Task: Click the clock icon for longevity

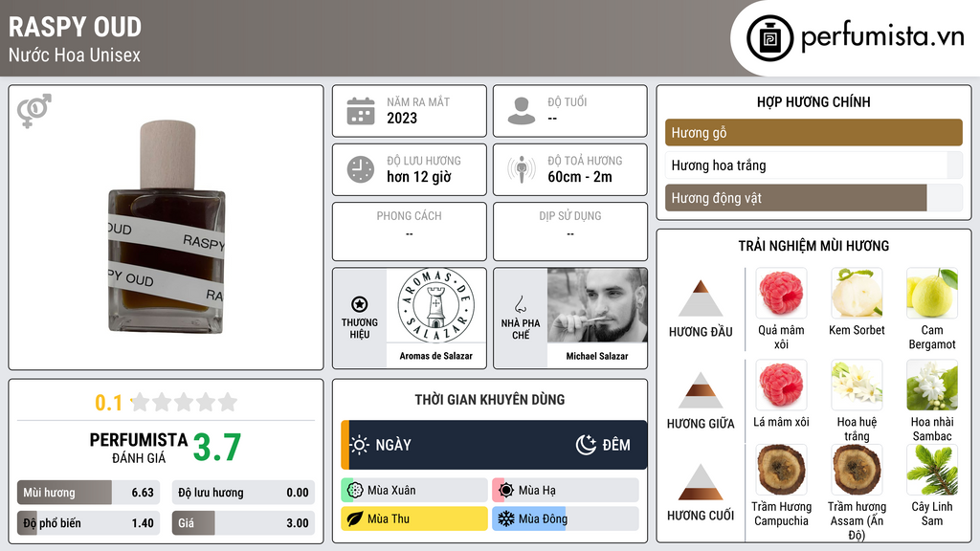Action: tap(361, 169)
